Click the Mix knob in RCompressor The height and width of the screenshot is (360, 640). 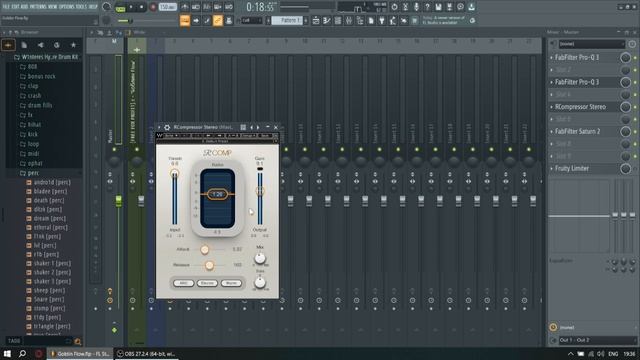(x=260, y=258)
